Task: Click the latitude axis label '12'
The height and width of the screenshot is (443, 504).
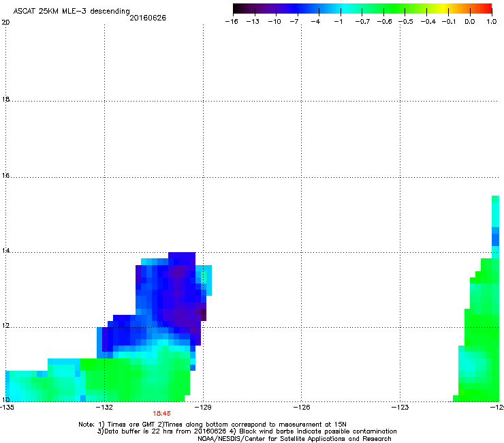Action: coord(5,326)
